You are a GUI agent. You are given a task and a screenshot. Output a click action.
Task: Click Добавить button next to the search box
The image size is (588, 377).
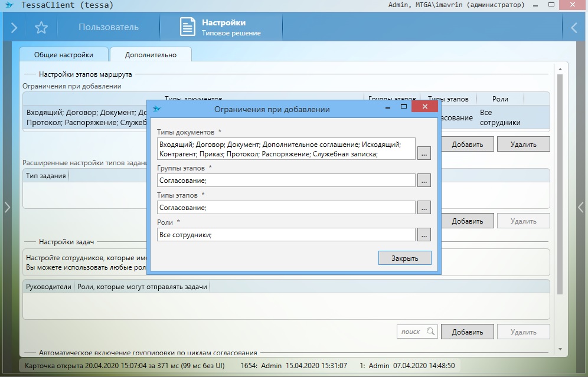click(467, 332)
